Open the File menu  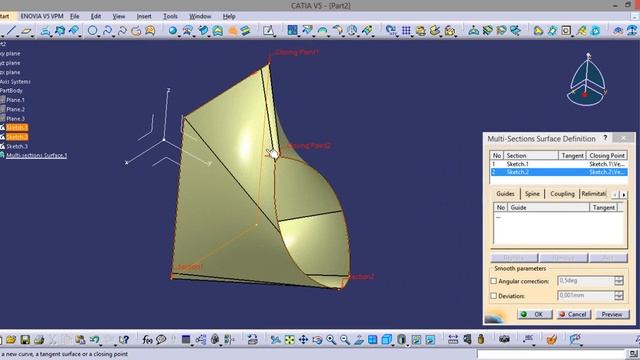tap(75, 16)
